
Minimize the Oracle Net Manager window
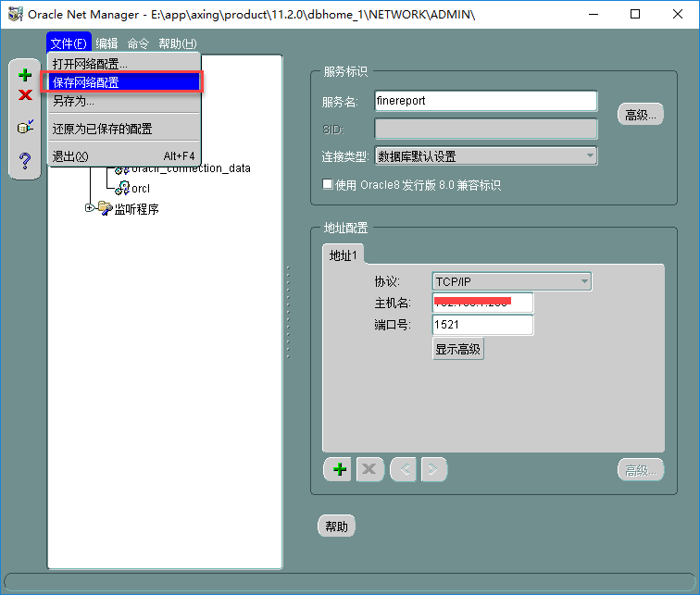tap(594, 14)
